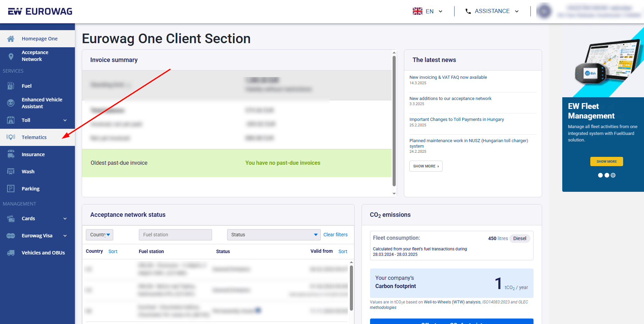Screen dimensions: 644x324
Task: Click the UK flag language icon
Action: point(418,11)
